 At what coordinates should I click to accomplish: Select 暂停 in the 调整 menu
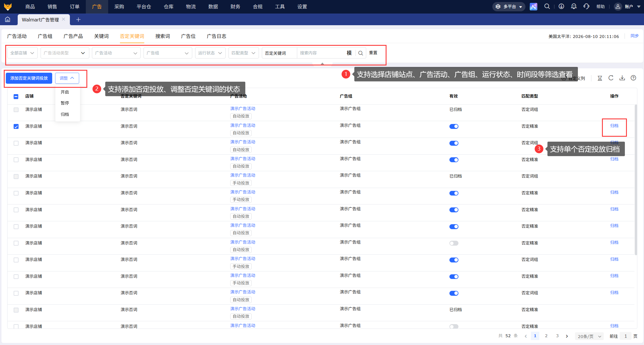click(65, 103)
